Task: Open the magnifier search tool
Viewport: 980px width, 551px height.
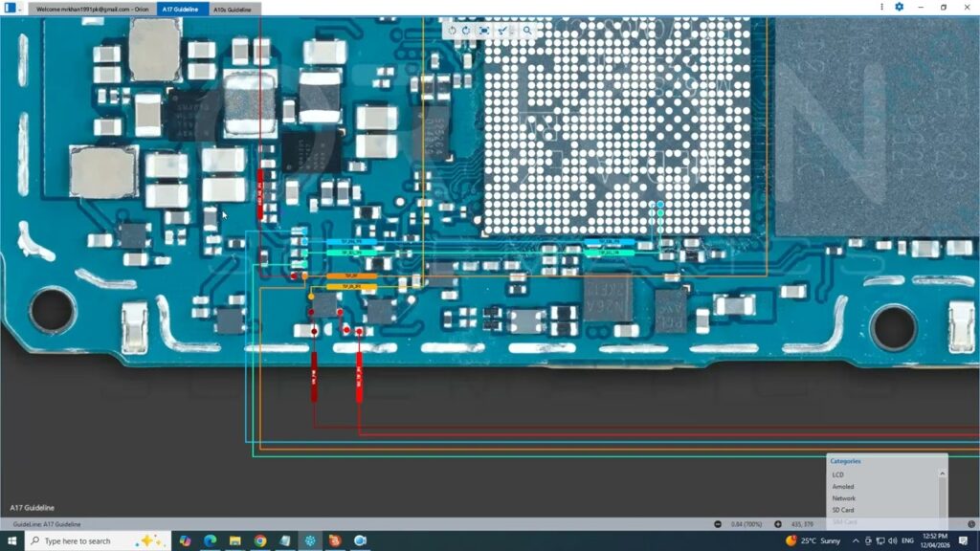Action: click(x=527, y=31)
